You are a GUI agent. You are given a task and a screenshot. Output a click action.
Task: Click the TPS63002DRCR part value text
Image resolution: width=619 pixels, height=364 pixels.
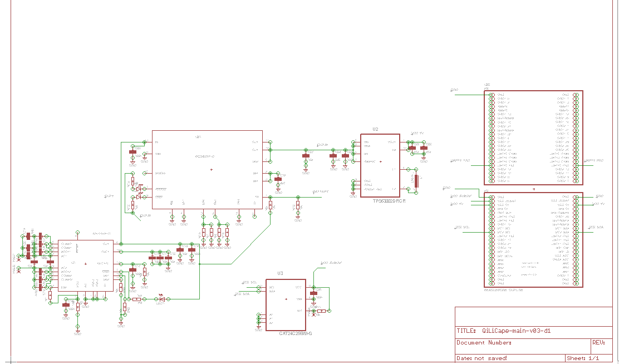click(x=389, y=200)
